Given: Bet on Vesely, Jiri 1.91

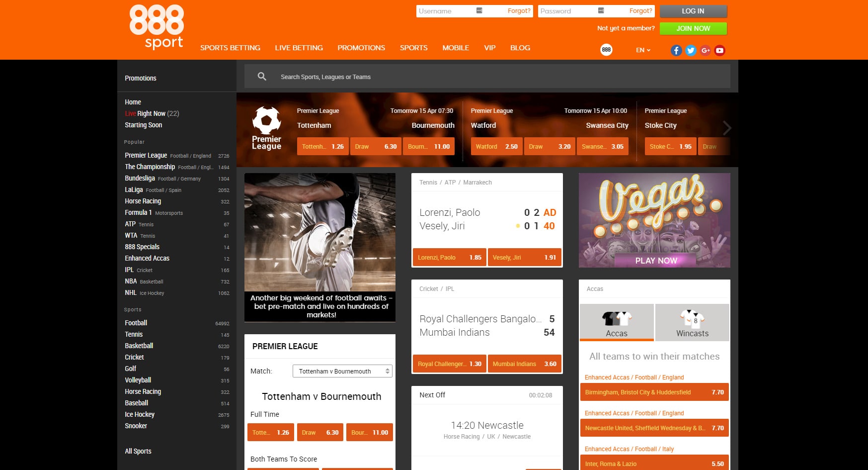Looking at the screenshot, I should [x=525, y=257].
